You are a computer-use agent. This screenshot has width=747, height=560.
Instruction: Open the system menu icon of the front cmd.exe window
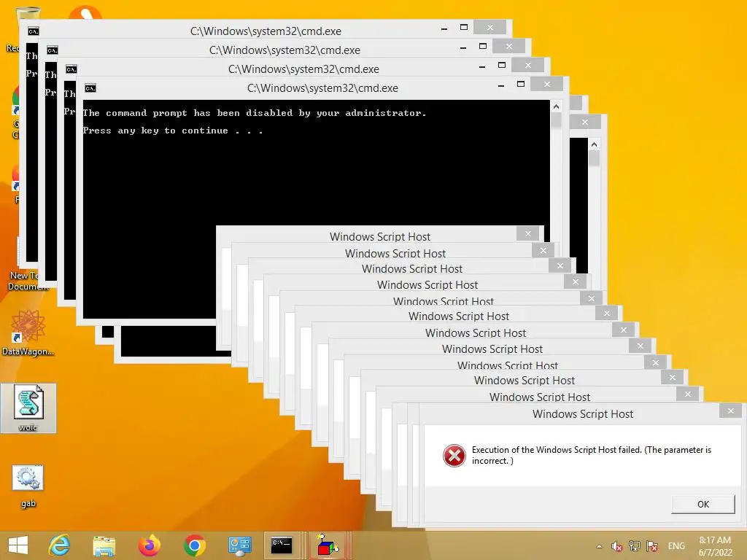[x=90, y=88]
